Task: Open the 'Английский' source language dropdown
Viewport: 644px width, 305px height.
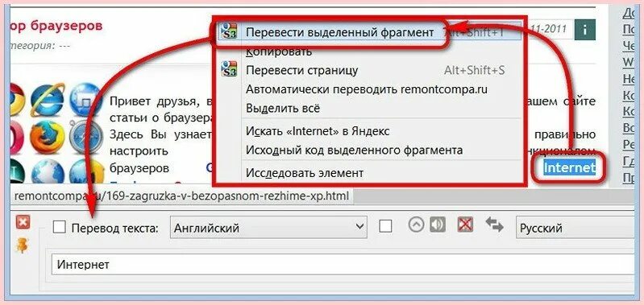Action: (x=268, y=228)
